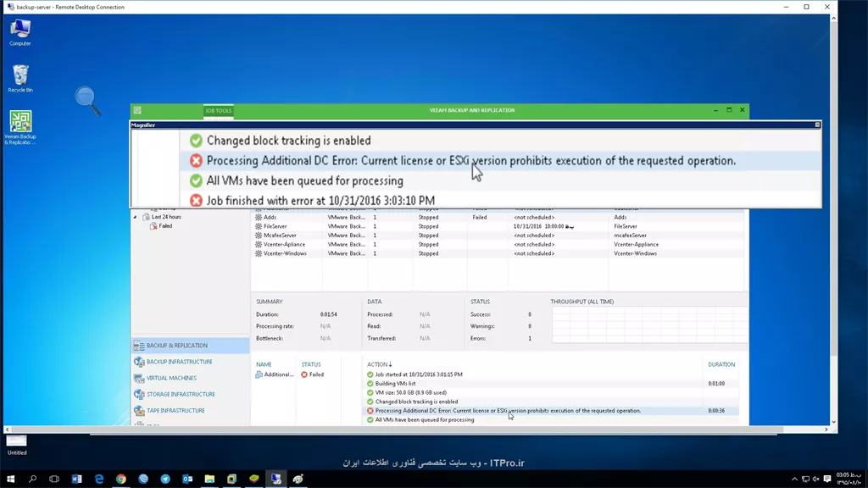Screen dimensions: 868x488
Task: Click the McafeeServer job gear icon
Action: [x=258, y=236]
